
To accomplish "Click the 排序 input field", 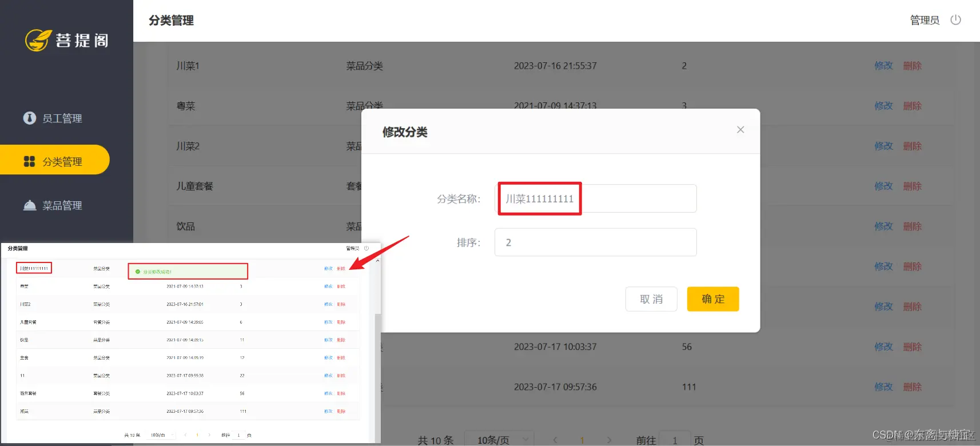I will (x=595, y=242).
